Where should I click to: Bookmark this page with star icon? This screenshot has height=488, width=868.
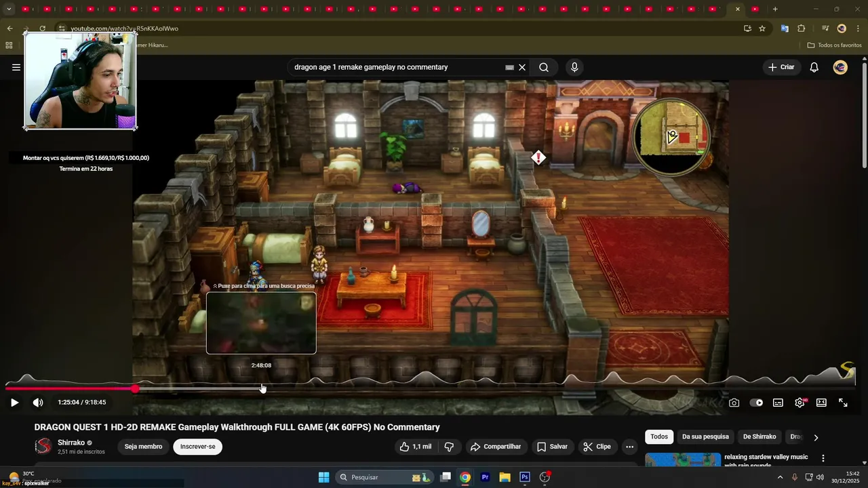coord(762,28)
